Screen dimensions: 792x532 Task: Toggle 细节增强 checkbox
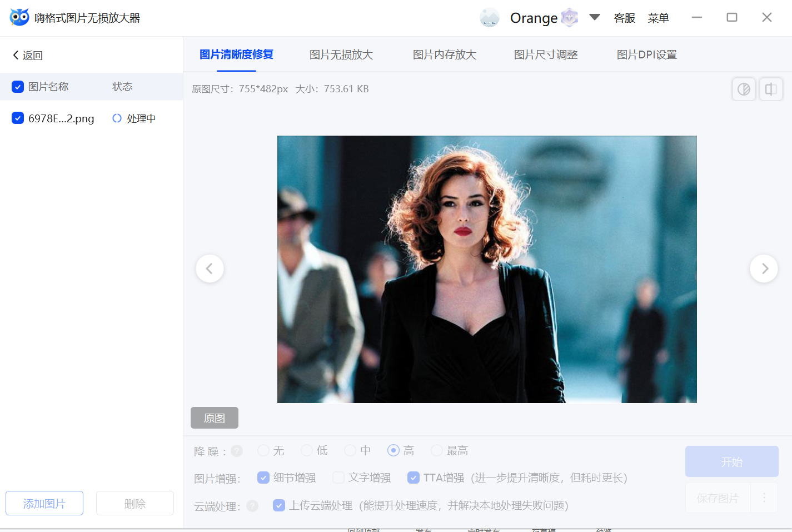(x=263, y=478)
